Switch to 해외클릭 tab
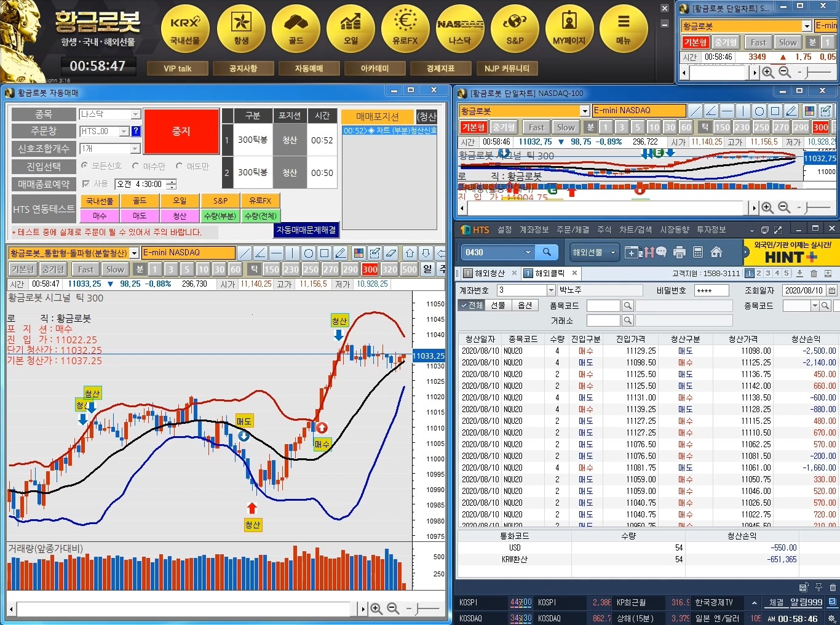 550,273
